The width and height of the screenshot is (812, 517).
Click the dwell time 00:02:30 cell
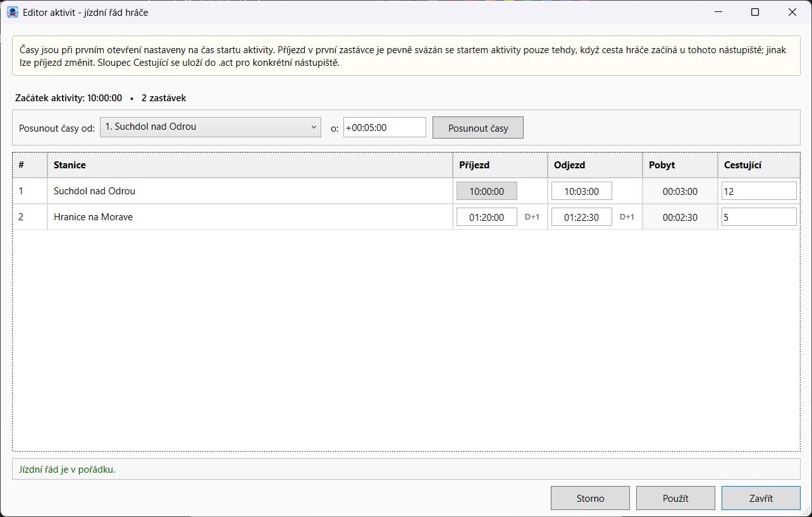click(x=680, y=217)
